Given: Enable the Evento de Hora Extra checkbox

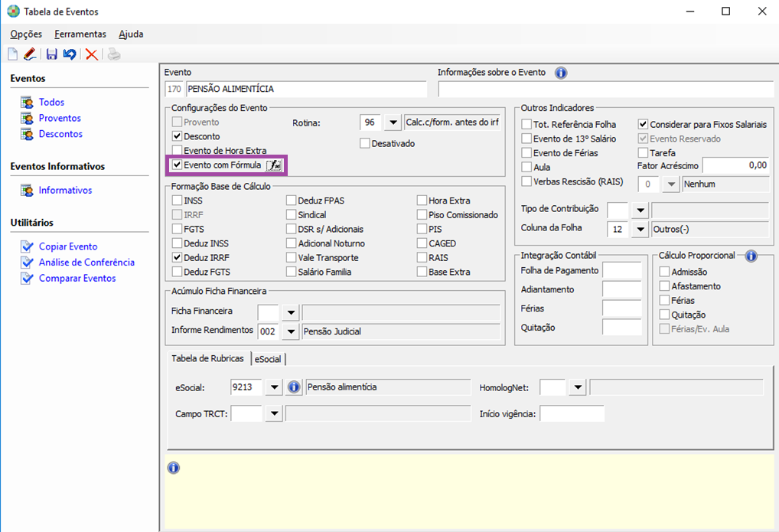Looking at the screenshot, I should (x=177, y=150).
